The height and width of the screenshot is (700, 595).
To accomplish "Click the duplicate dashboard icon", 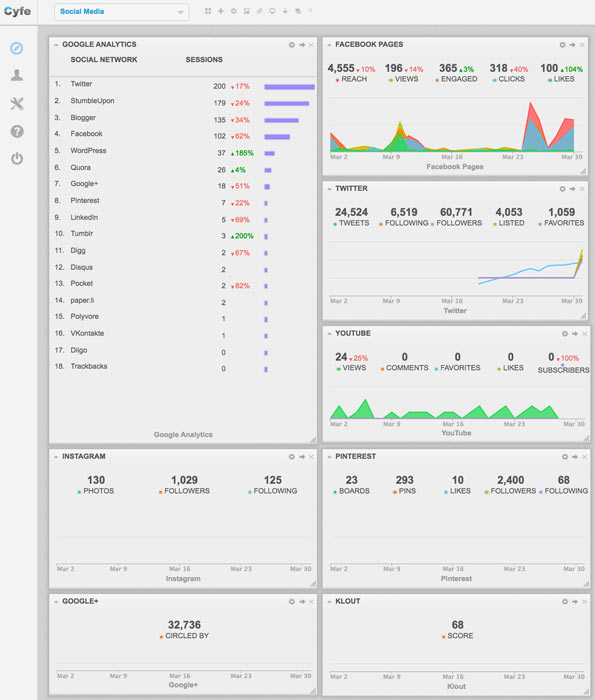I will [x=298, y=11].
